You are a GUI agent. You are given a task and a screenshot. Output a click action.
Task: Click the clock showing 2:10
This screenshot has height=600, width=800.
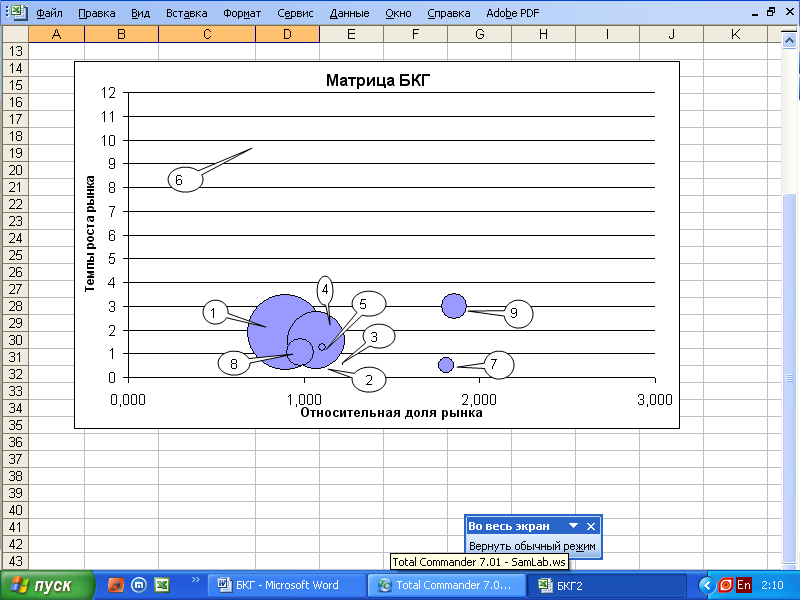[772, 585]
